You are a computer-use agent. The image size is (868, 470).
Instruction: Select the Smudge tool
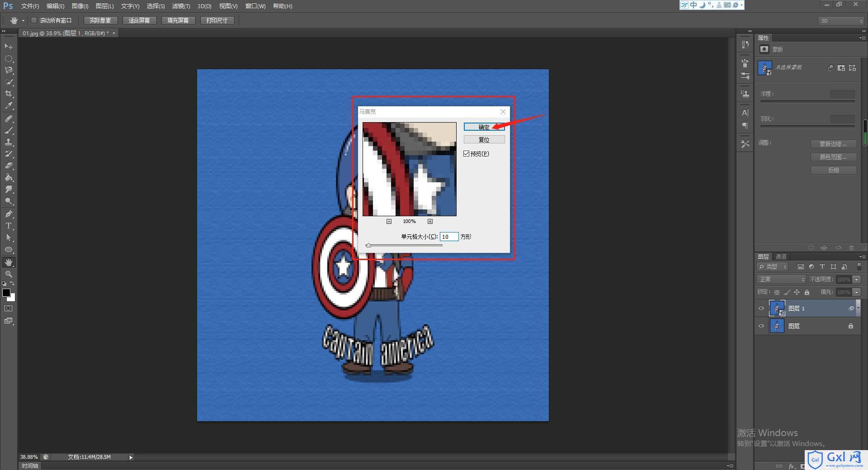(9, 189)
